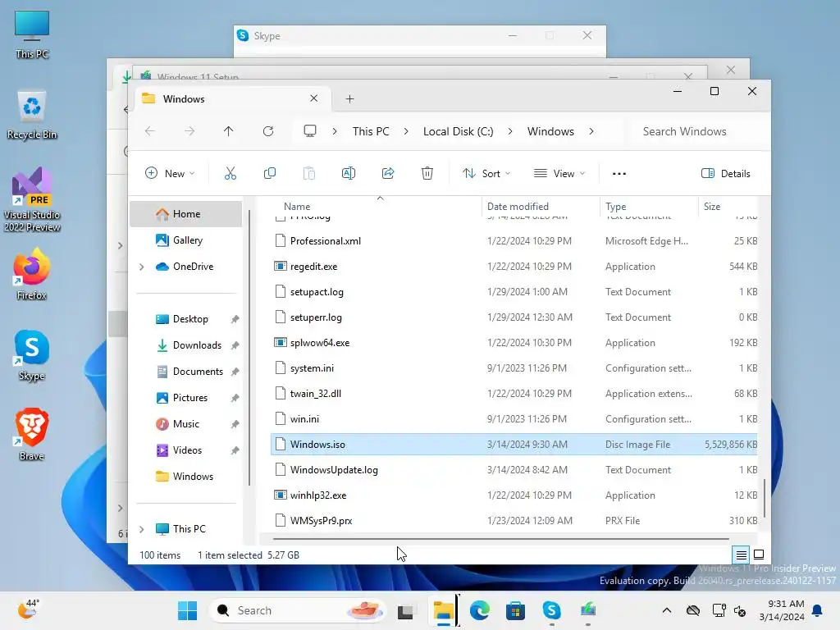Click chevron before This PC in breadcrumb
Viewport: 840px width, 630px height.
(335, 131)
